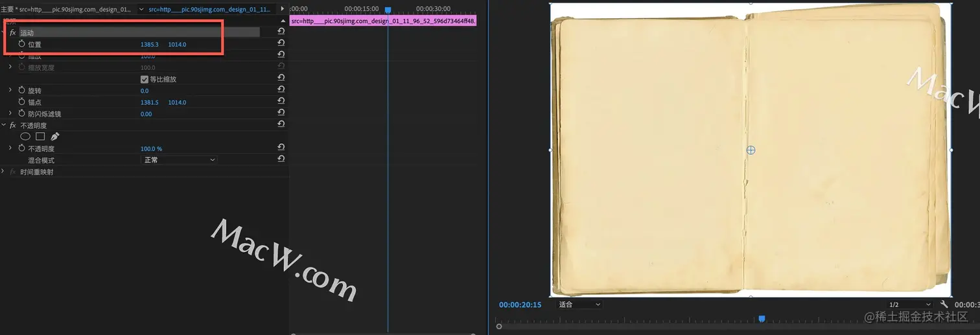Reset the 不透明度 percentage parameter
The width and height of the screenshot is (980, 335).
click(x=281, y=148)
